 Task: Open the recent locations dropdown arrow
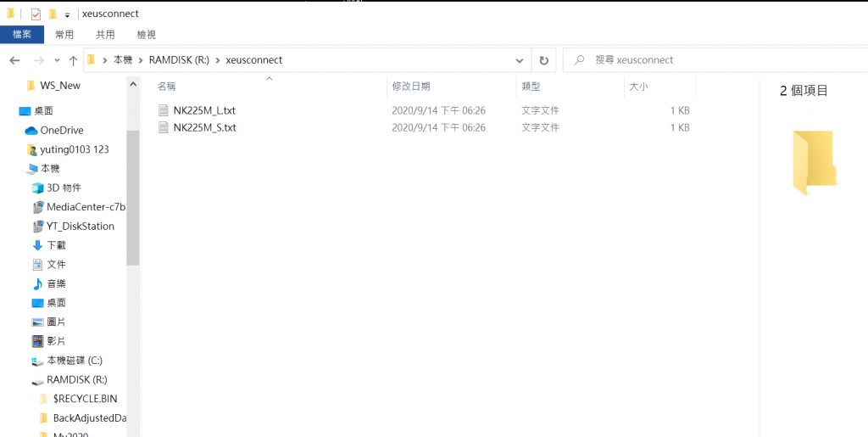57,60
